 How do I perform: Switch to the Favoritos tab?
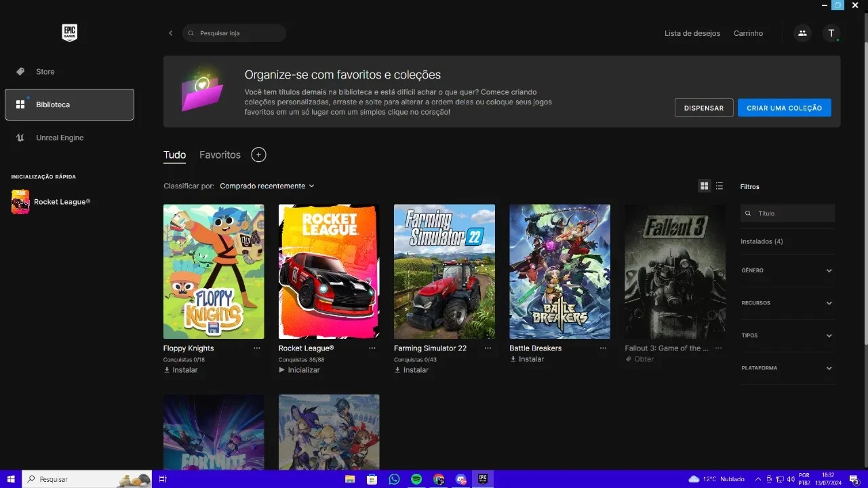[220, 155]
